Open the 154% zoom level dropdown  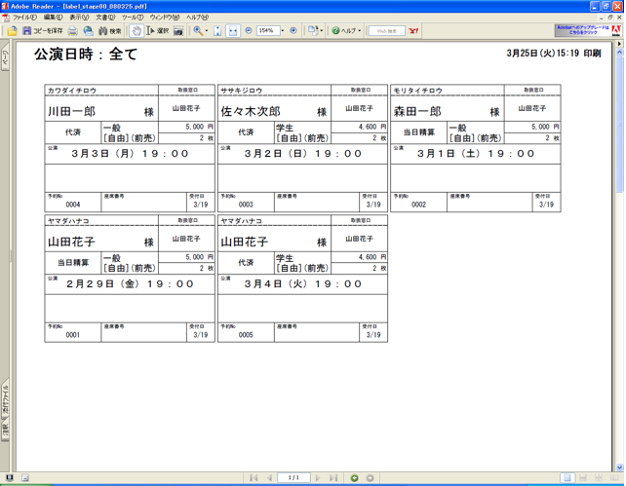tap(281, 31)
